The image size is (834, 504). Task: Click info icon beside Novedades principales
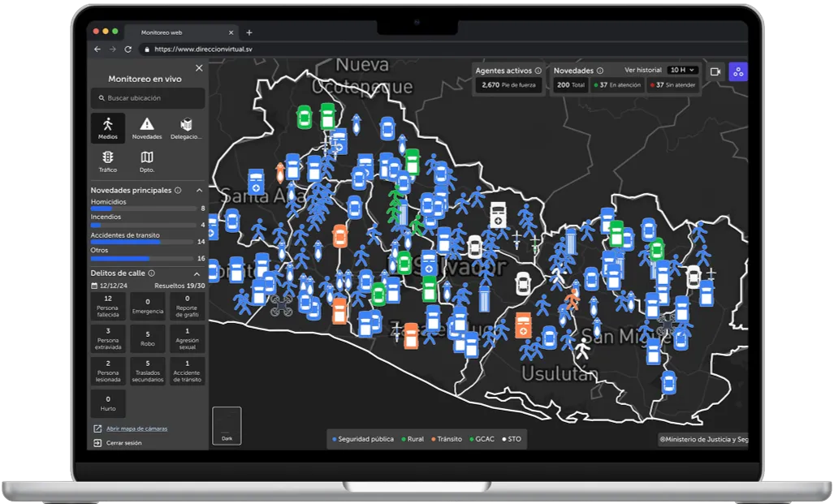coord(178,191)
